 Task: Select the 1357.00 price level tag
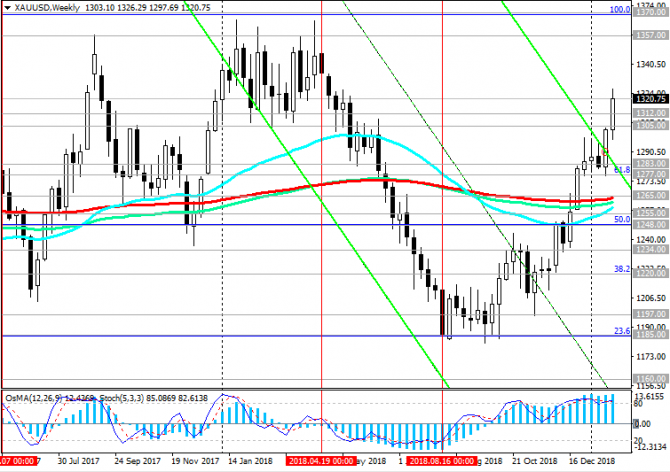tap(650, 35)
